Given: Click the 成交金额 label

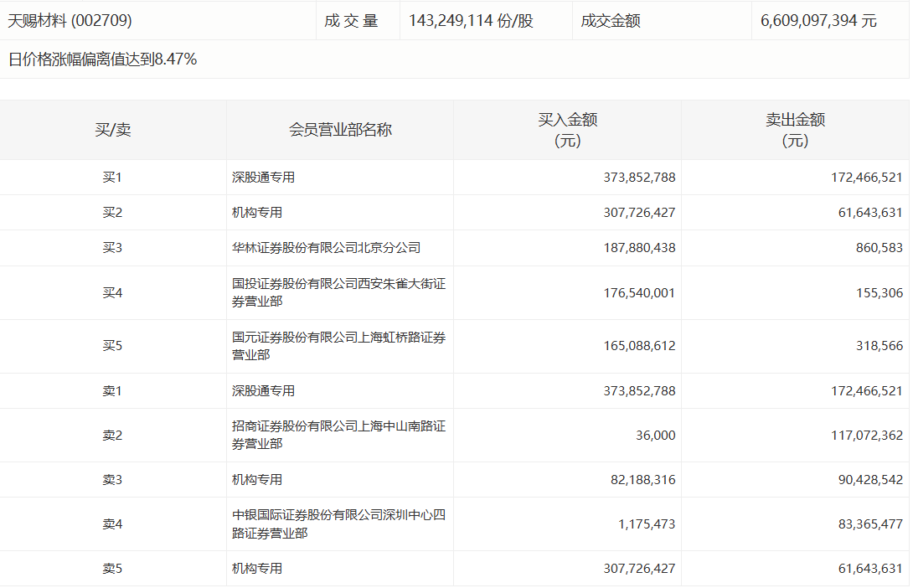Looking at the screenshot, I should coord(611,21).
